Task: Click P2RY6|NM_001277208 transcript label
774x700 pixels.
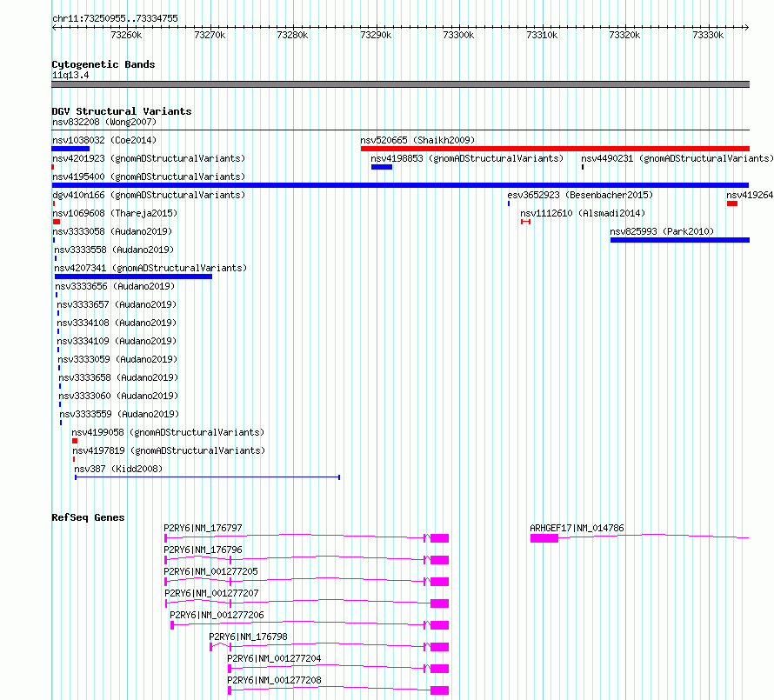Action: click(275, 680)
